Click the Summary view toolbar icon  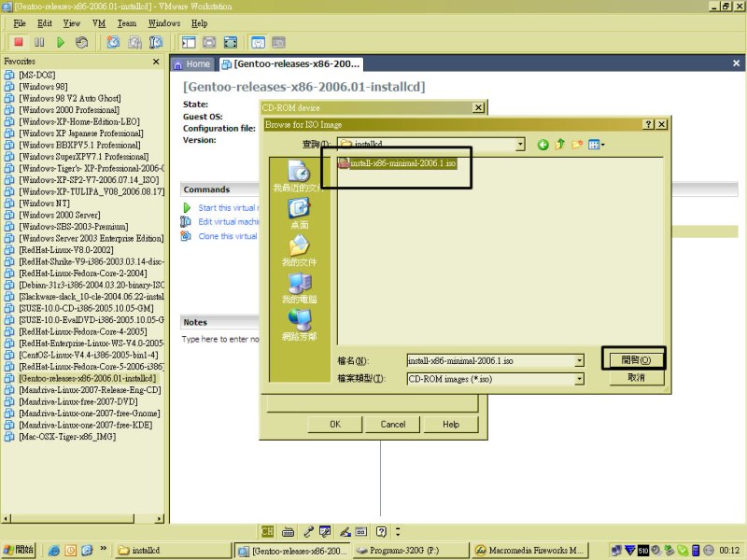[x=258, y=42]
